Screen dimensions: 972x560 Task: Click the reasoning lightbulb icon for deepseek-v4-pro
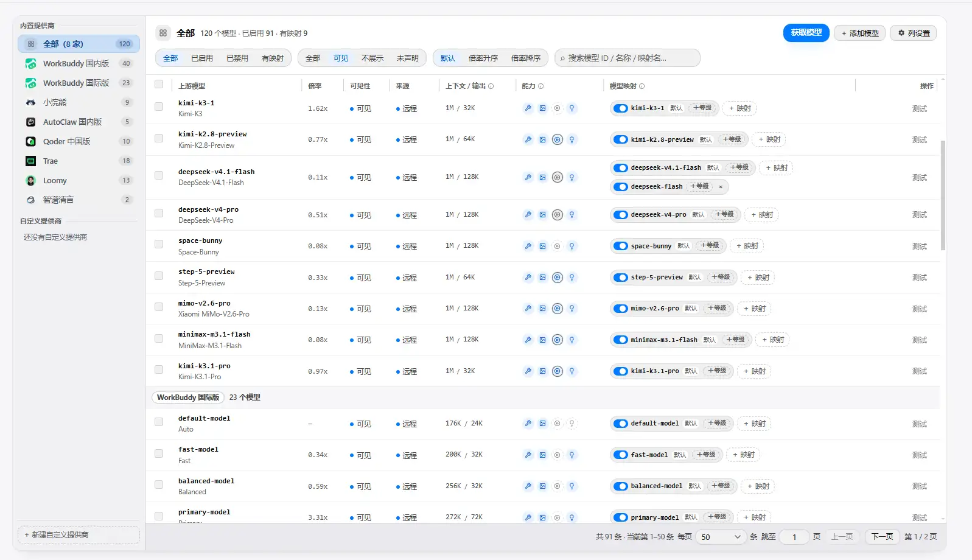pos(572,215)
